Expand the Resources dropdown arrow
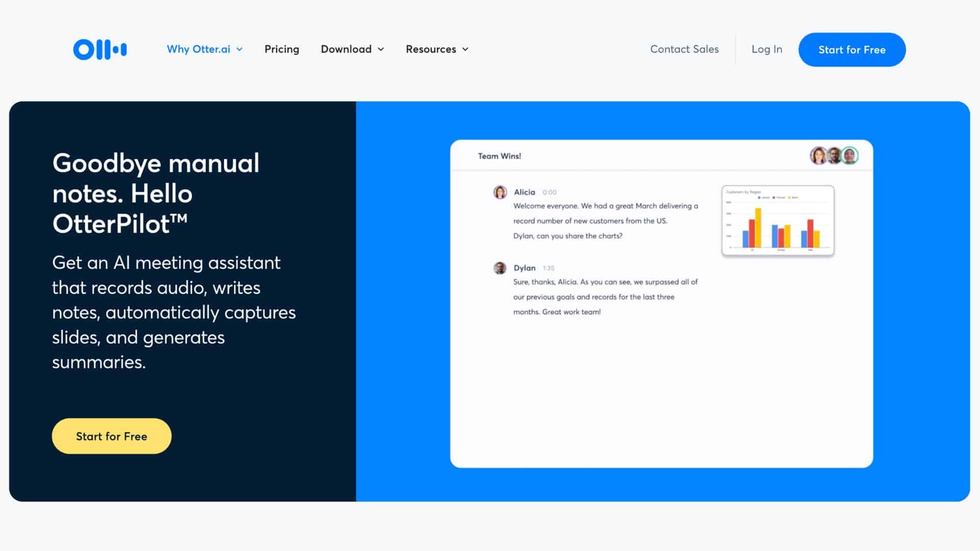Viewport: 980px width, 551px height. click(465, 49)
